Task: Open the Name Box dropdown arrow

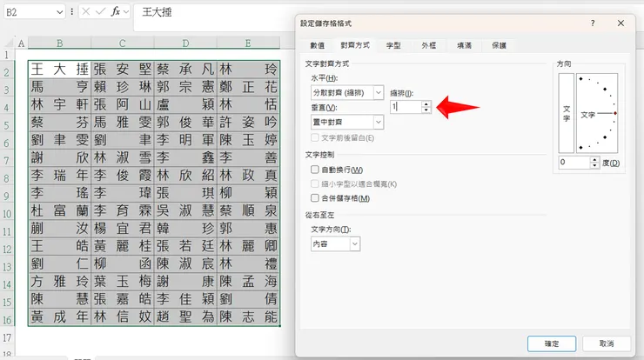Action: click(x=59, y=12)
